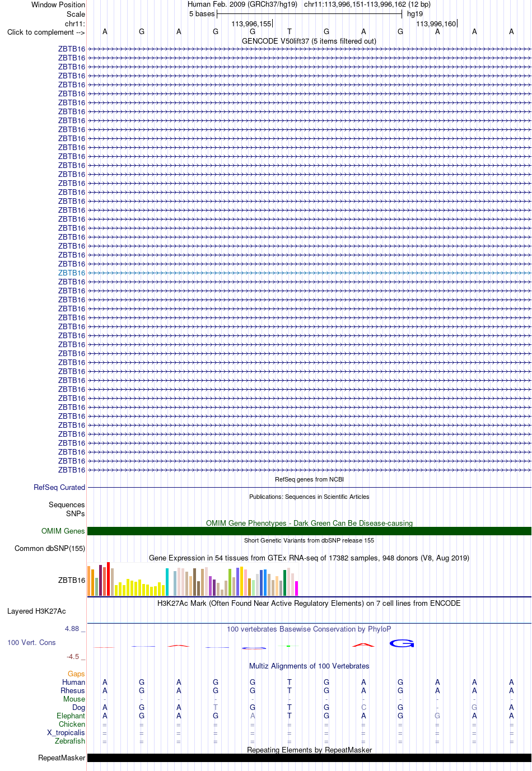Click the red A in PhyloP track
This screenshot has width=532, height=771.
pos(363,645)
